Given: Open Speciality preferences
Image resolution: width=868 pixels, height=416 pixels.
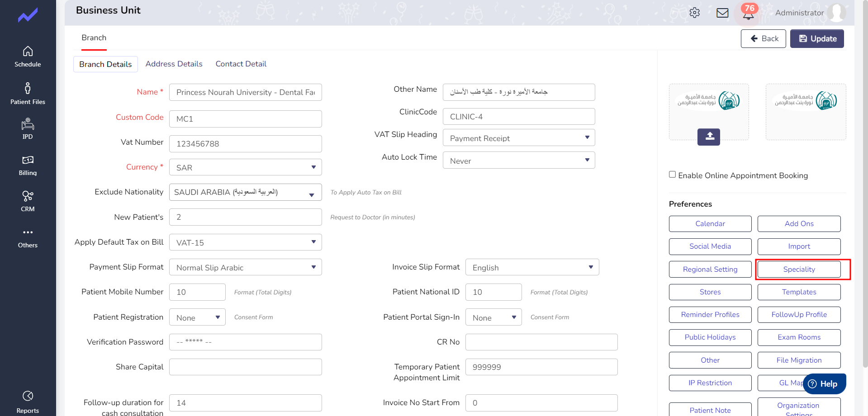Looking at the screenshot, I should pyautogui.click(x=799, y=269).
